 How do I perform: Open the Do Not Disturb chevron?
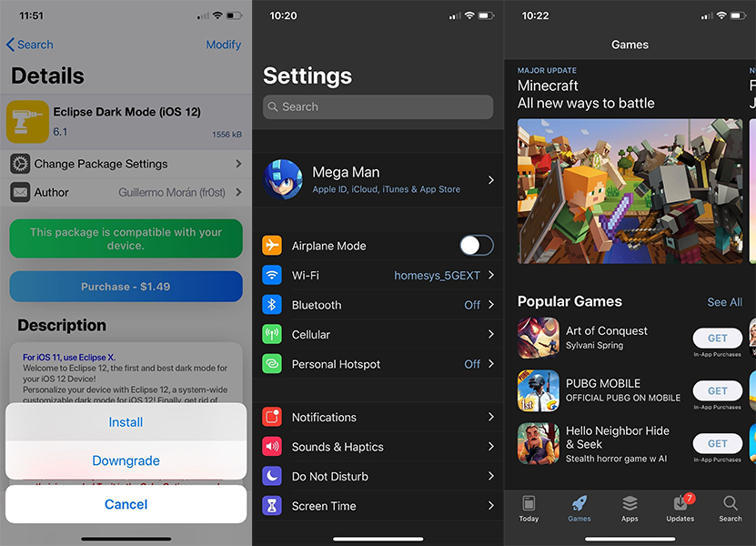tap(491, 476)
